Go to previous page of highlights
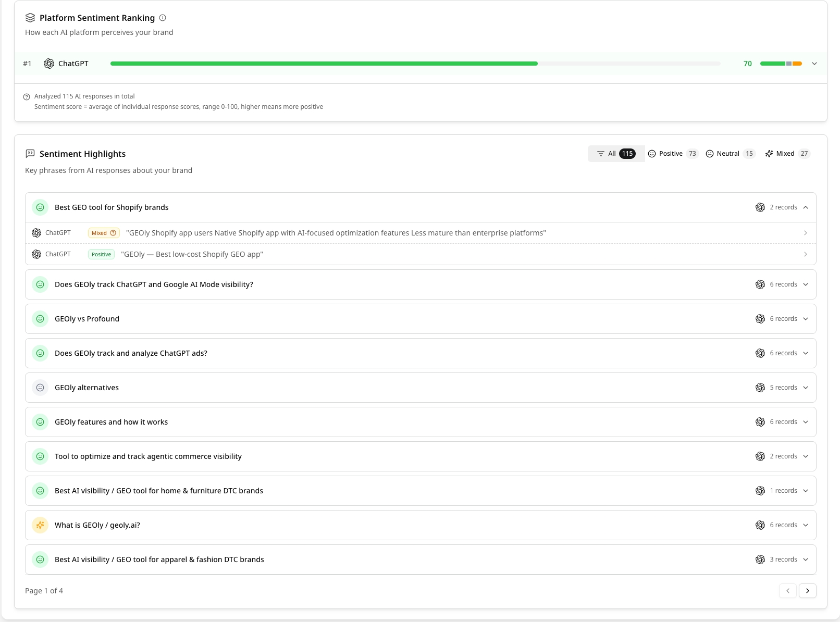This screenshot has width=840, height=622. point(788,591)
